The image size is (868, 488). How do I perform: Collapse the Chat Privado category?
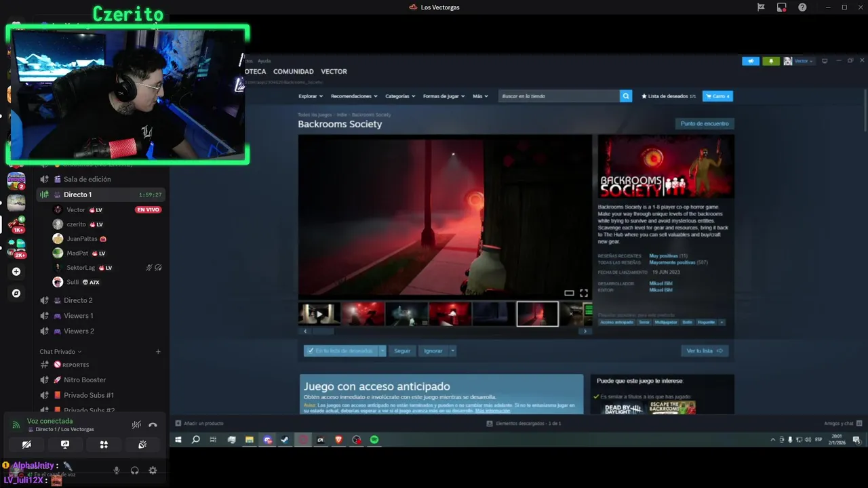[60, 352]
